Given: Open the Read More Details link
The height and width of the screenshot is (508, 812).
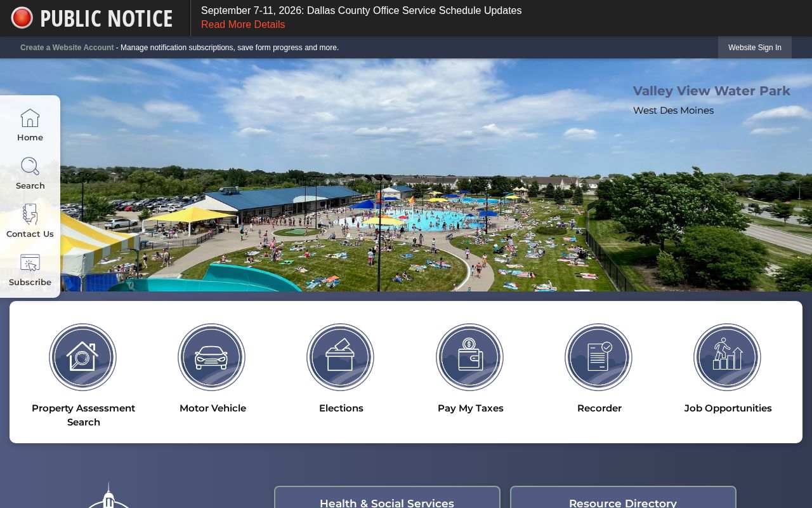Looking at the screenshot, I should point(243,24).
